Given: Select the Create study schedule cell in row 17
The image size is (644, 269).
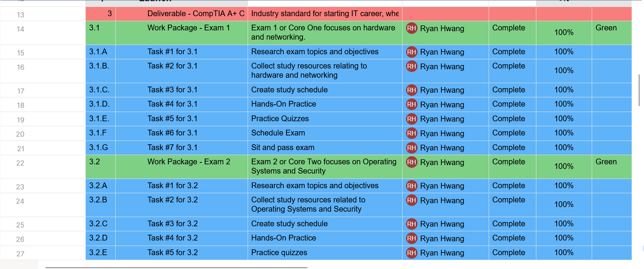Looking at the screenshot, I should point(289,90).
